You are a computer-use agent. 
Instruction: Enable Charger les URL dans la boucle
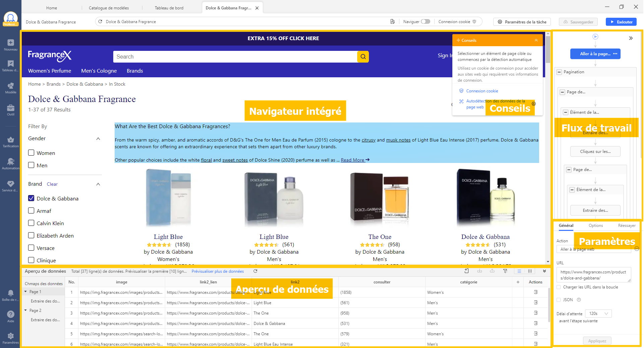pyautogui.click(x=559, y=287)
